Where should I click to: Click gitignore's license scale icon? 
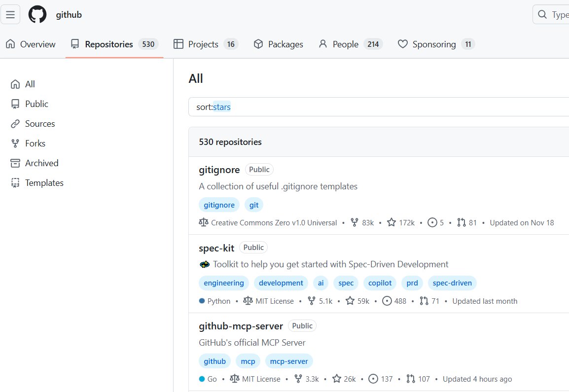(x=204, y=222)
